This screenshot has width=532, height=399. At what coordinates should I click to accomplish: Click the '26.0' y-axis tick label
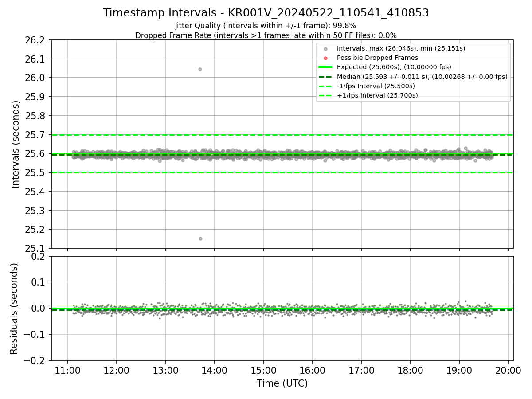(36, 78)
